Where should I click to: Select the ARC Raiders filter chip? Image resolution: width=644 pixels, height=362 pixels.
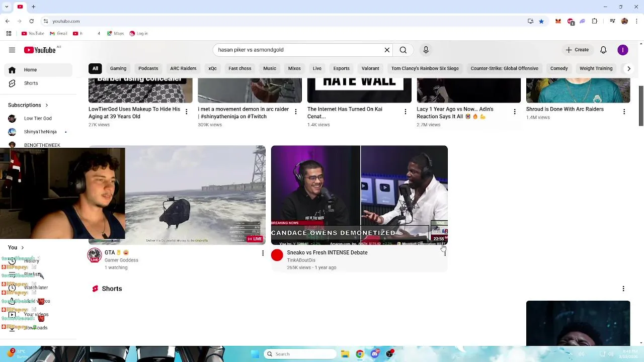point(183,68)
